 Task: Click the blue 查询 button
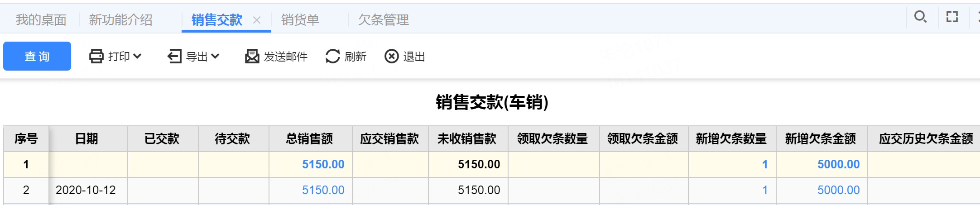tap(37, 56)
